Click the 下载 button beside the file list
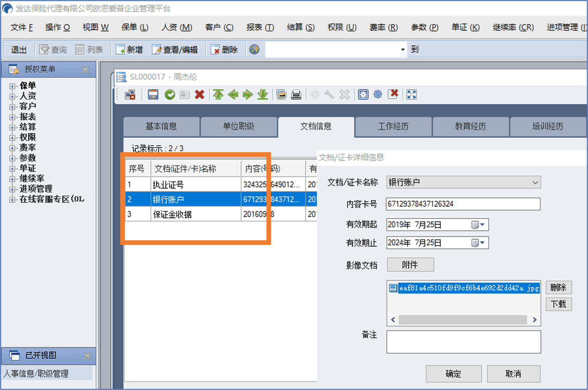This screenshot has height=390, width=588. 558,304
